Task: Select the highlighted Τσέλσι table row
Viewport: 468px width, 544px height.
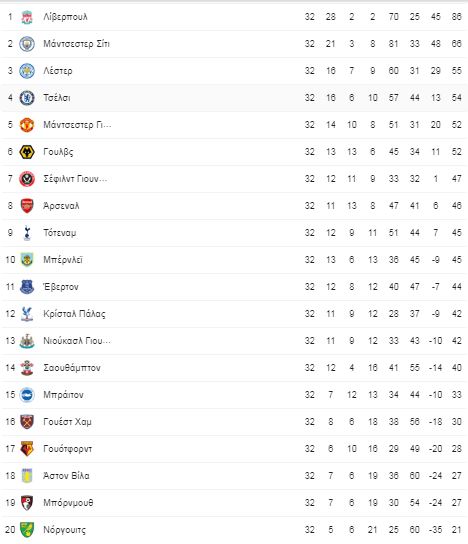Action: [234, 98]
